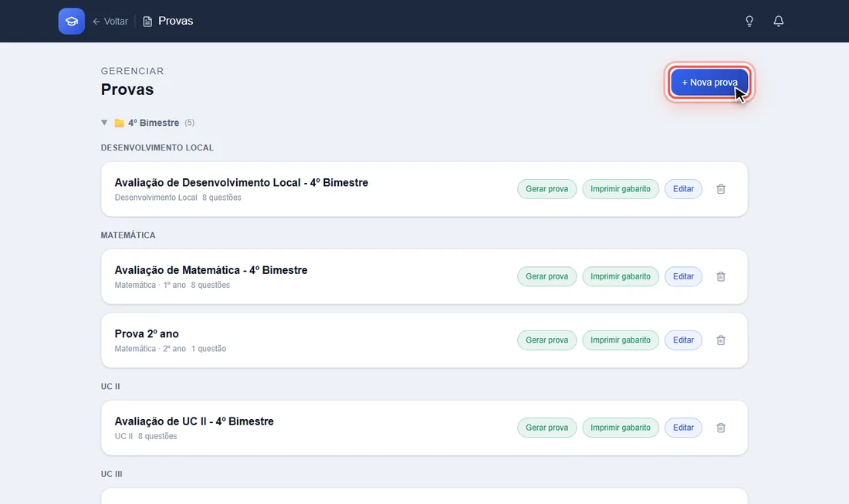Open the lightbulb tips icon
Viewport: 849px width, 504px height.
(x=749, y=21)
